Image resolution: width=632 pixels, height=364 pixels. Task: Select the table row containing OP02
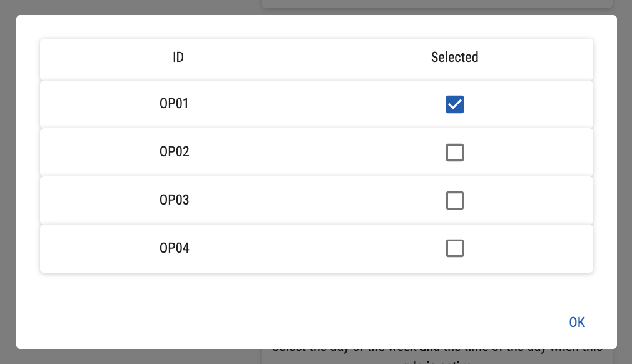point(313,153)
